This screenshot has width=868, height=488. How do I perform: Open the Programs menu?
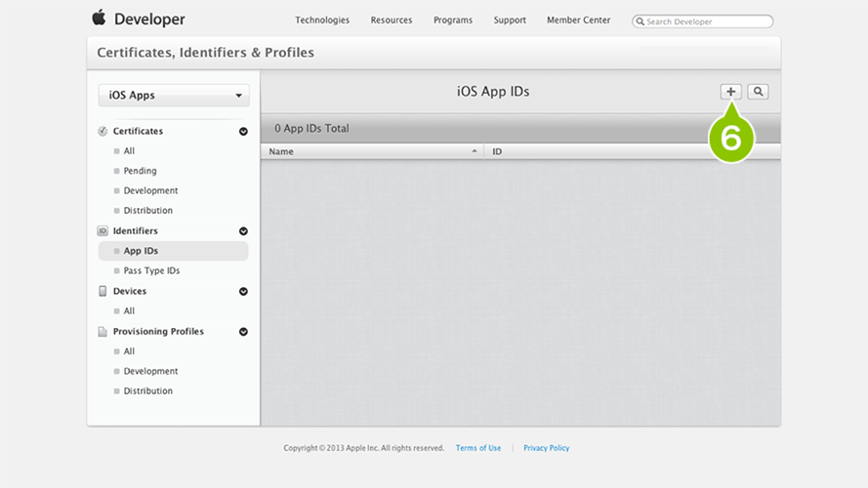(x=453, y=20)
